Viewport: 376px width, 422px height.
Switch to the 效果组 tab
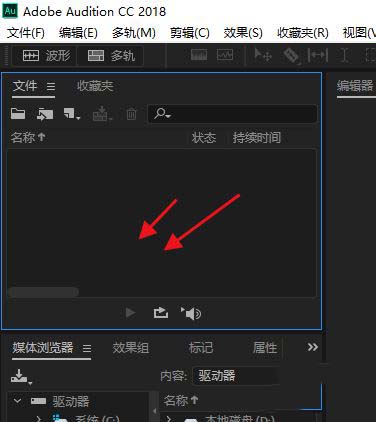pos(130,348)
